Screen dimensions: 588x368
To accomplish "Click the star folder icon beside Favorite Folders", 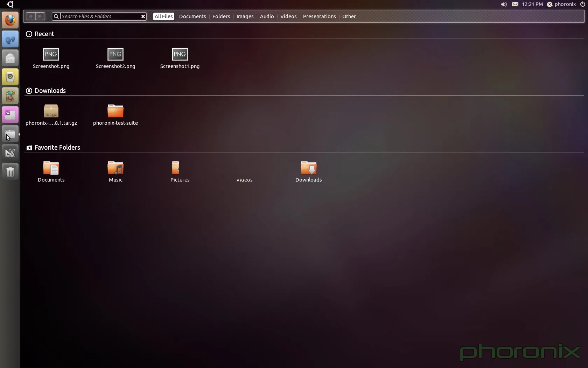I will (x=29, y=148).
